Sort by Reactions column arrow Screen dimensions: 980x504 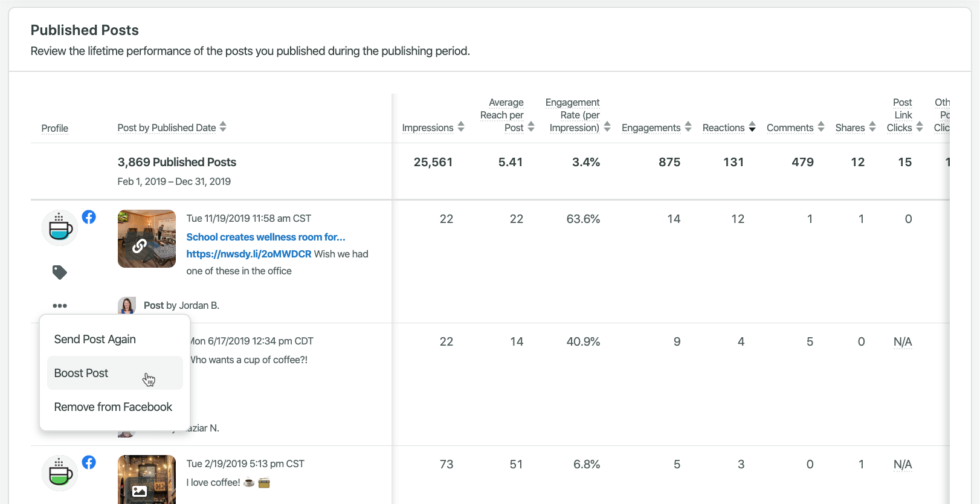(x=752, y=127)
